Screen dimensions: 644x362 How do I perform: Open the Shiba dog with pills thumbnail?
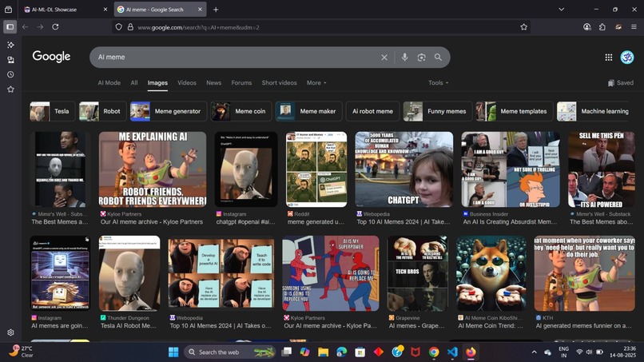point(491,273)
